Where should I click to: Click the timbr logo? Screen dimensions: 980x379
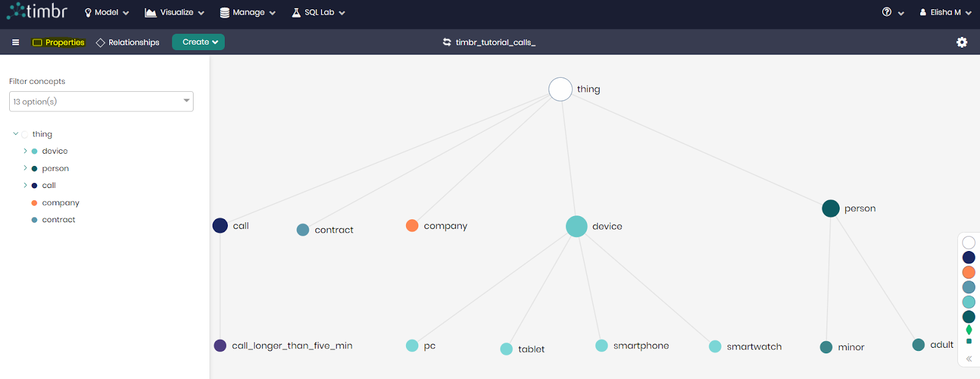(x=37, y=11)
